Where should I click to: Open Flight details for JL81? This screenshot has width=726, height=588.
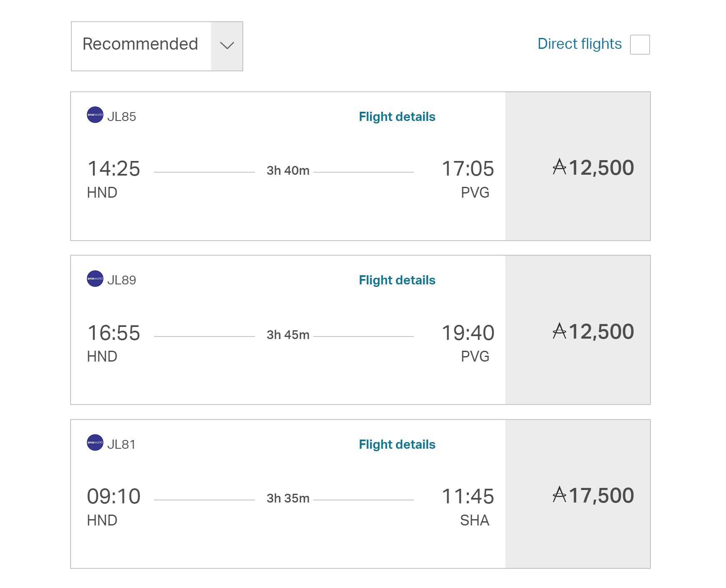coord(397,445)
